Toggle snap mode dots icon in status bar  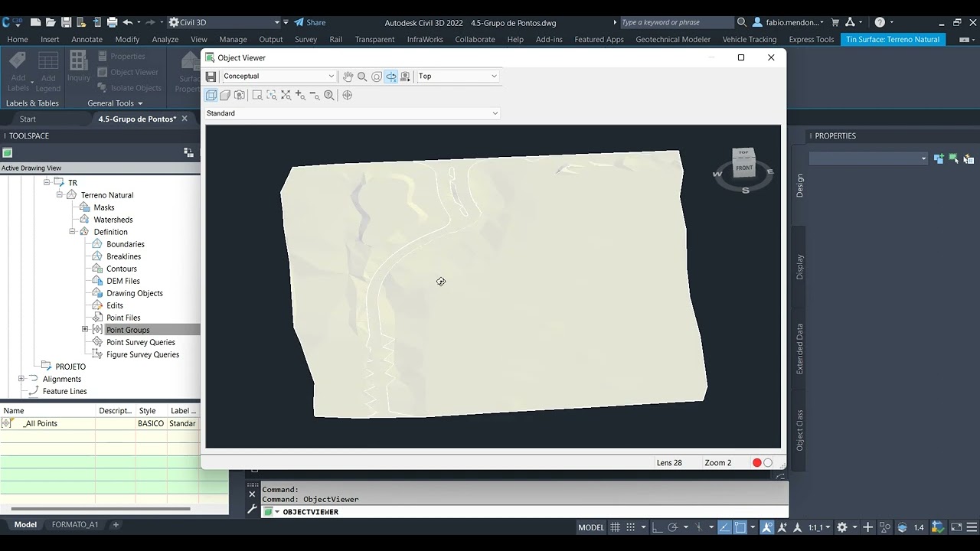coord(631,527)
